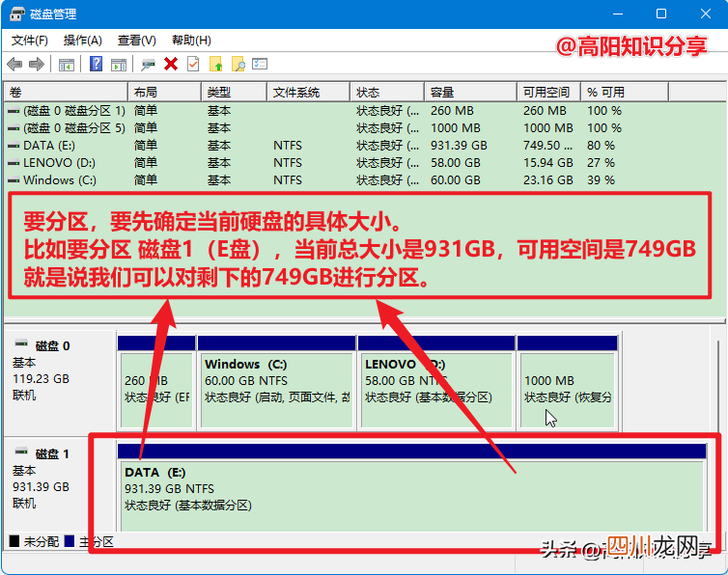The height and width of the screenshot is (575, 728).
Task: Sort by the 容量 column header
Action: click(x=470, y=92)
